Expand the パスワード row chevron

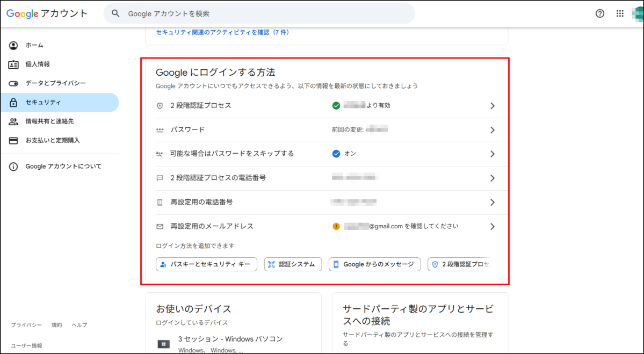coord(492,130)
